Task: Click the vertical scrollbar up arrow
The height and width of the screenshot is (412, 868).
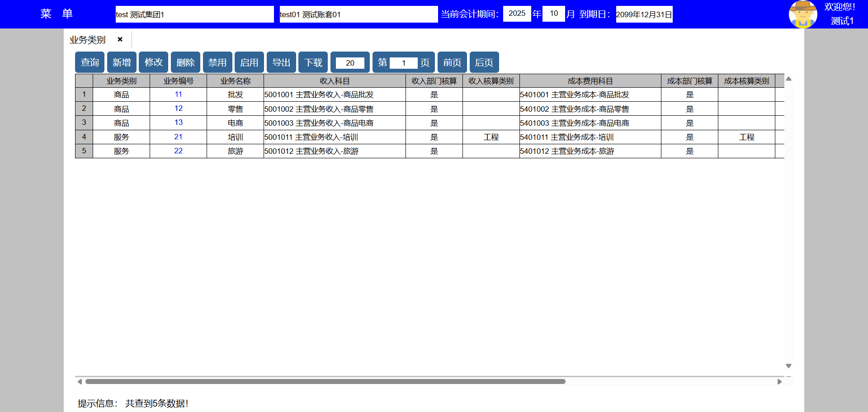Action: tap(788, 79)
